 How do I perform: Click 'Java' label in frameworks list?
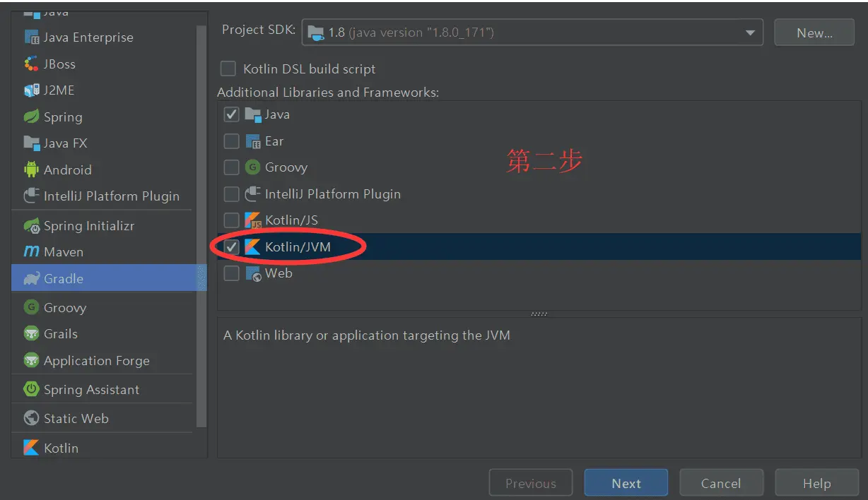[277, 114]
